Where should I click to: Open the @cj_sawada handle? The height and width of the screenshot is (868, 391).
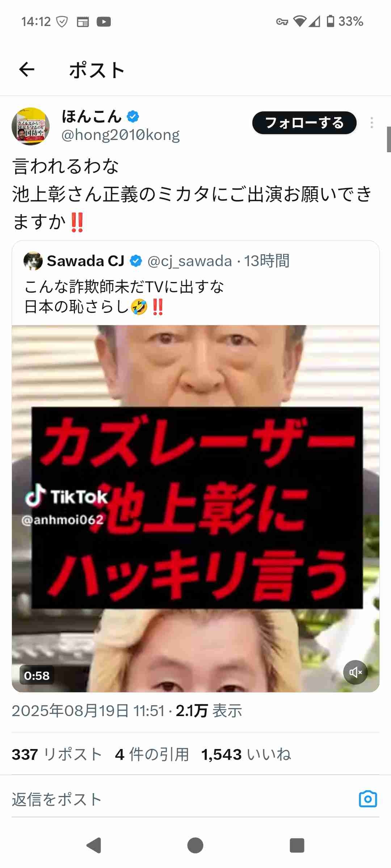click(190, 261)
